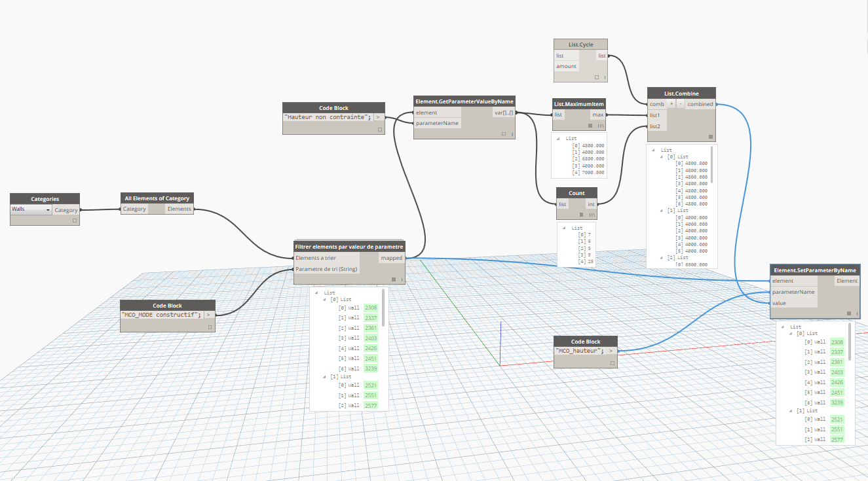The width and height of the screenshot is (868, 481).
Task: Toggle preview square on All Elements of Category
Action: click(189, 220)
